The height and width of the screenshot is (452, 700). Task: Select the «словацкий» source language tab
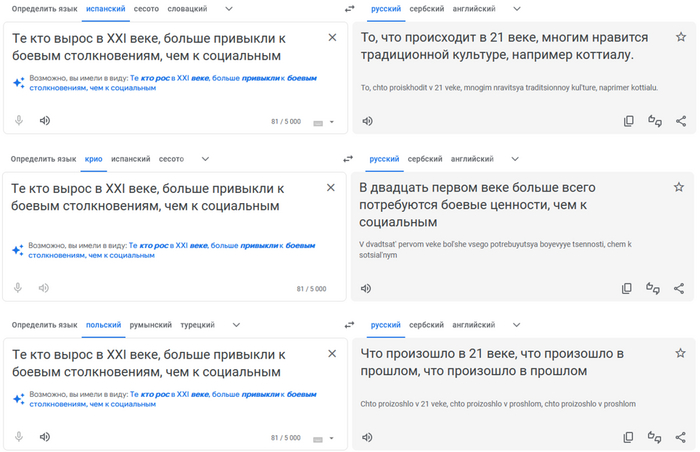tap(186, 9)
